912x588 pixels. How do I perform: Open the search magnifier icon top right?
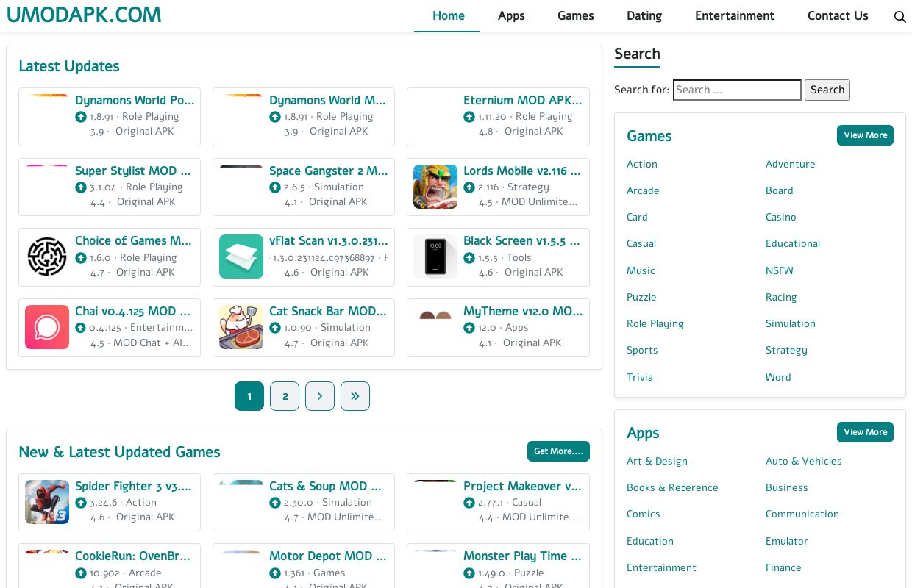900,16
